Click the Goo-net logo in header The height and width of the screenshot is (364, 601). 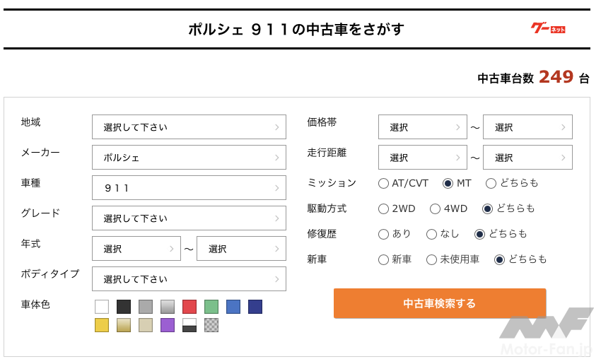[x=548, y=28]
